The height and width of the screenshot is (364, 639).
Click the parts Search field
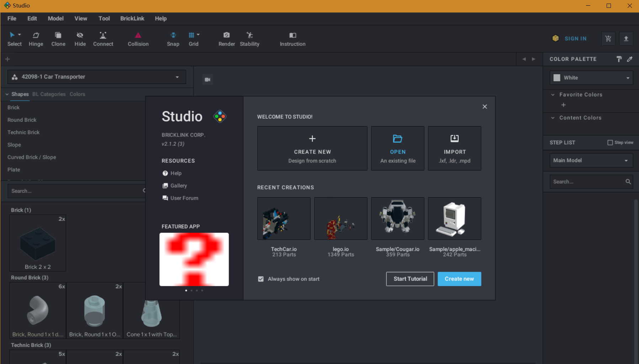tap(76, 191)
